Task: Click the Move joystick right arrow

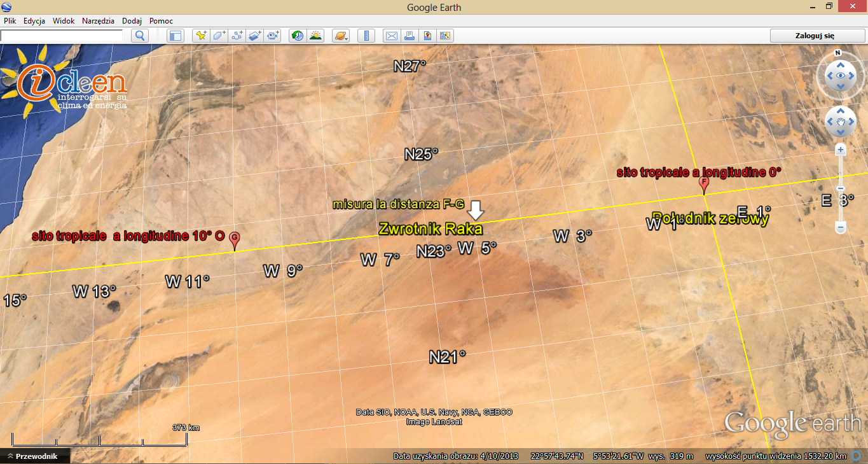Action: 853,121
